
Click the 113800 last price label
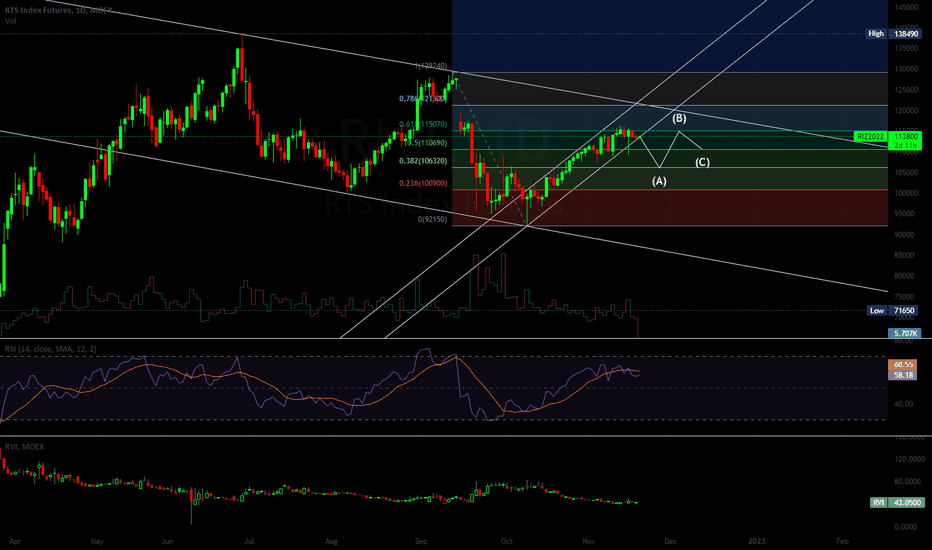point(905,136)
